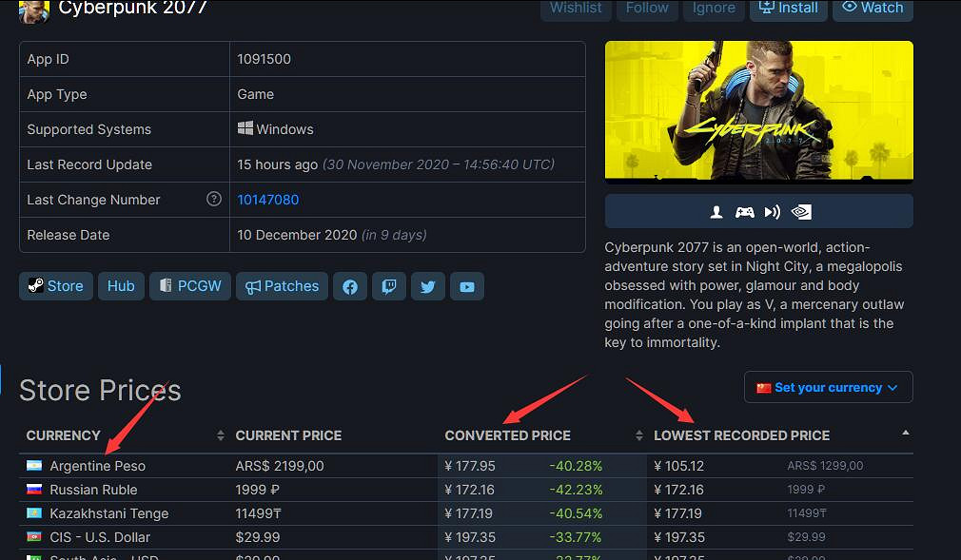The width and height of the screenshot is (961, 560).
Task: Open the Steam Store page link
Action: 56,286
